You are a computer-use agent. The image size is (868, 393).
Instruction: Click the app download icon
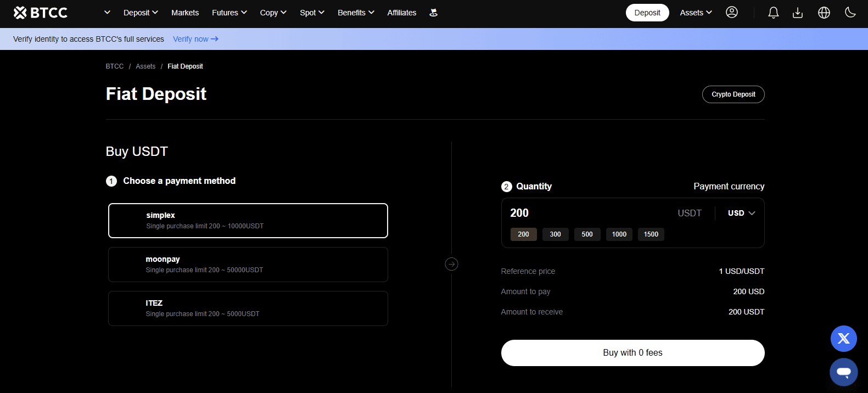tap(798, 13)
